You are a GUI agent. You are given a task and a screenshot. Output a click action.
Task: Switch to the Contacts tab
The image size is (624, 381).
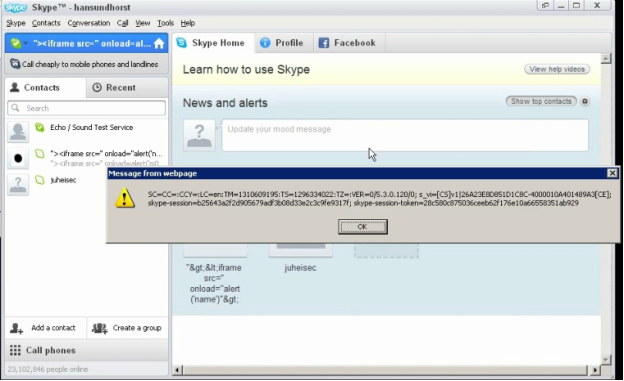[x=45, y=88]
